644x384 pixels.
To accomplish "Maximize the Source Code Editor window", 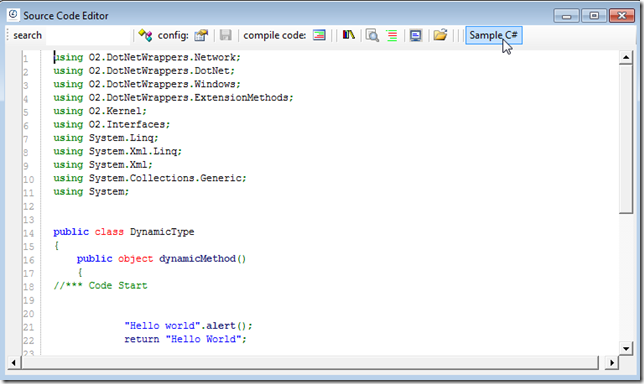I will click(594, 16).
